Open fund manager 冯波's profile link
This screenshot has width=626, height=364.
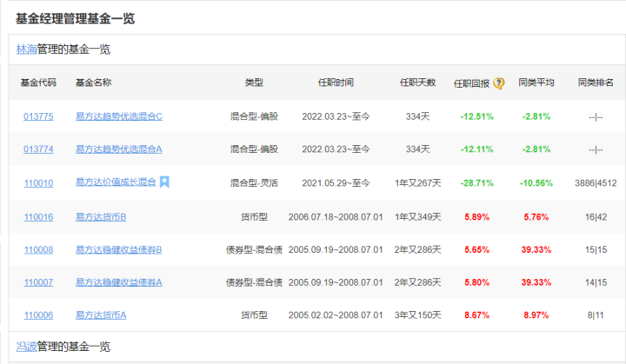[26, 347]
